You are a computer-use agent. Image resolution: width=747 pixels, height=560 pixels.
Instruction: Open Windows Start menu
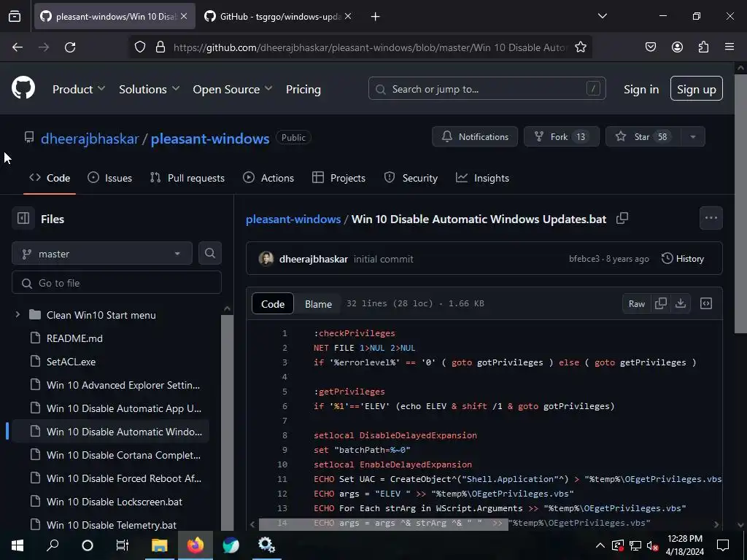coord(18,545)
